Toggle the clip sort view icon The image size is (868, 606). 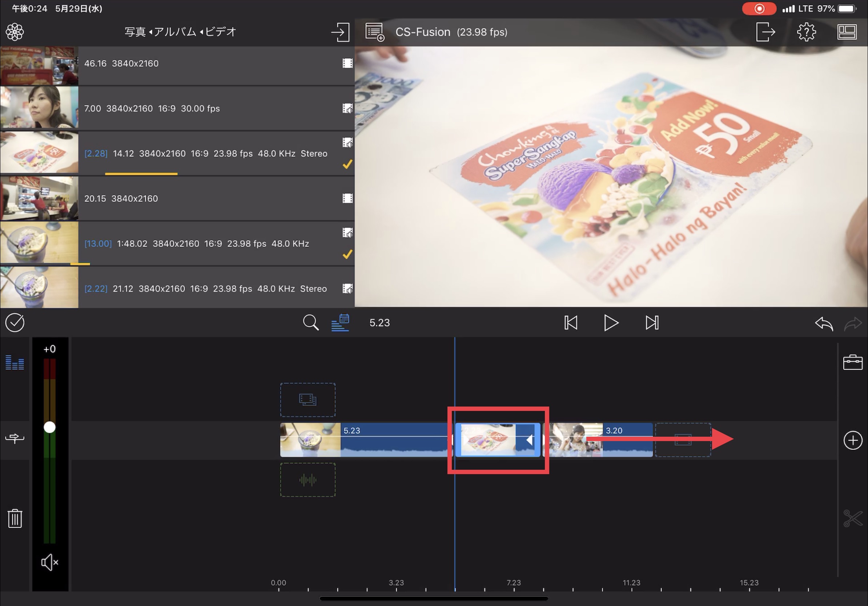[x=340, y=323]
